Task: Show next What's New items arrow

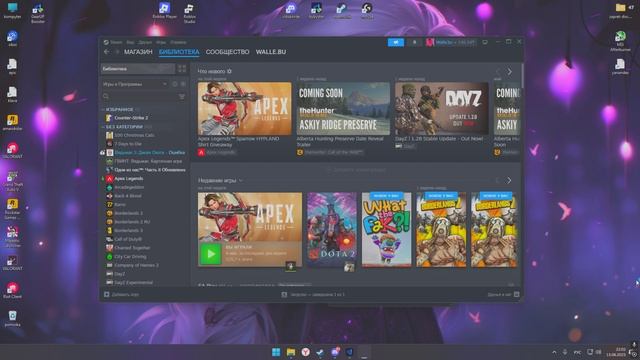Action: (x=509, y=72)
